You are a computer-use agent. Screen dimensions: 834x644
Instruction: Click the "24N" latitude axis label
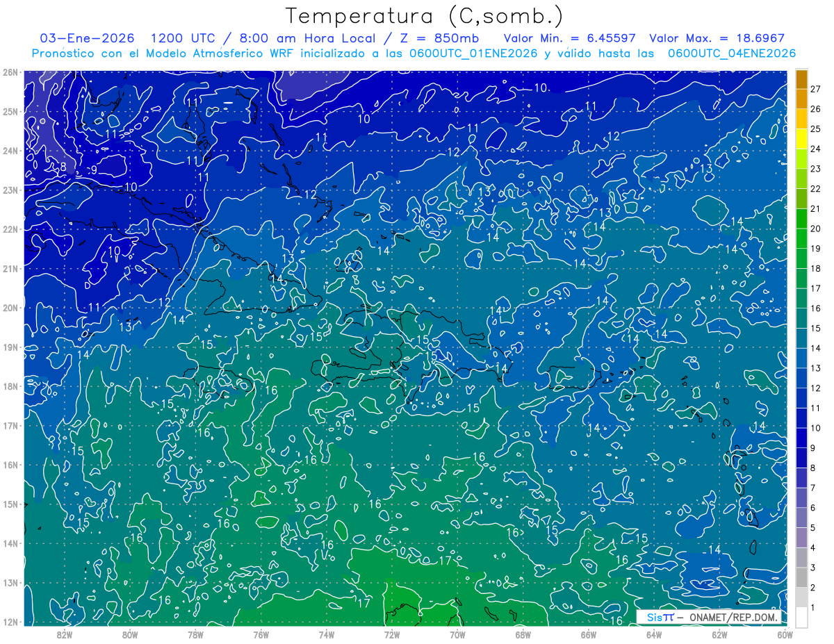pos(10,151)
